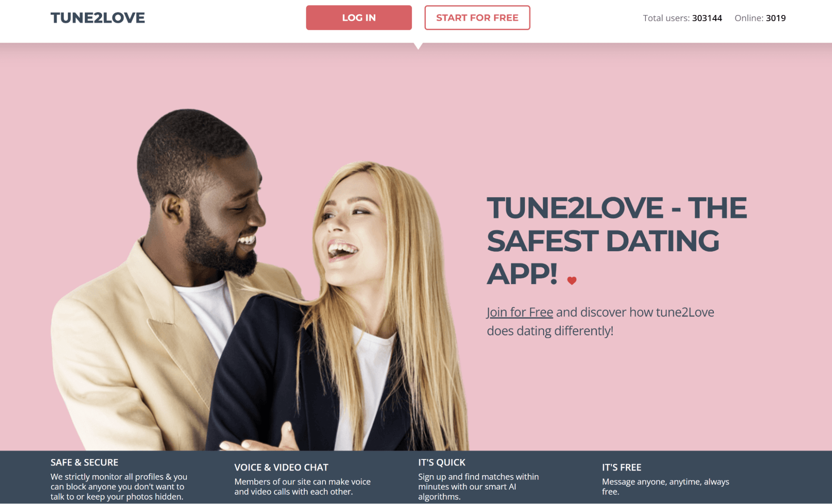Screen dimensions: 832x504
Task: Click the IT'S FREE heading
Action: pos(621,467)
